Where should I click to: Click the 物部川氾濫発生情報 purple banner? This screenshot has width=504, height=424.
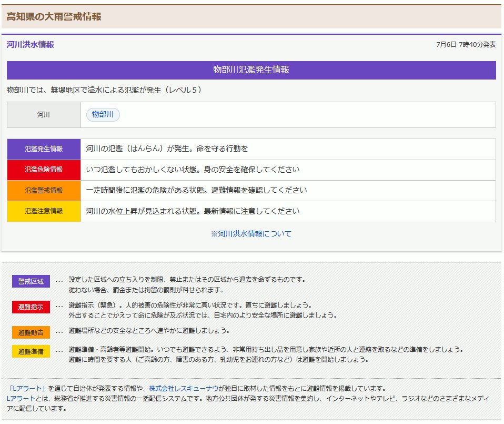pos(251,70)
